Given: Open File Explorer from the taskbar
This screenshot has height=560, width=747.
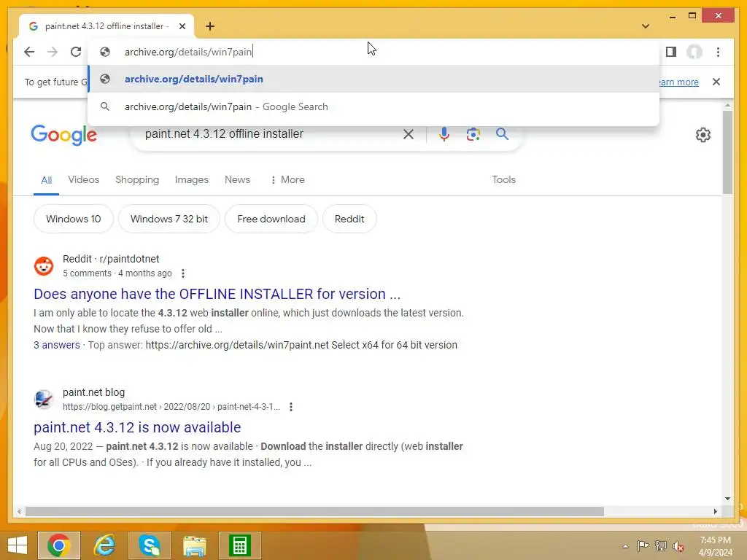Looking at the screenshot, I should pyautogui.click(x=195, y=545).
